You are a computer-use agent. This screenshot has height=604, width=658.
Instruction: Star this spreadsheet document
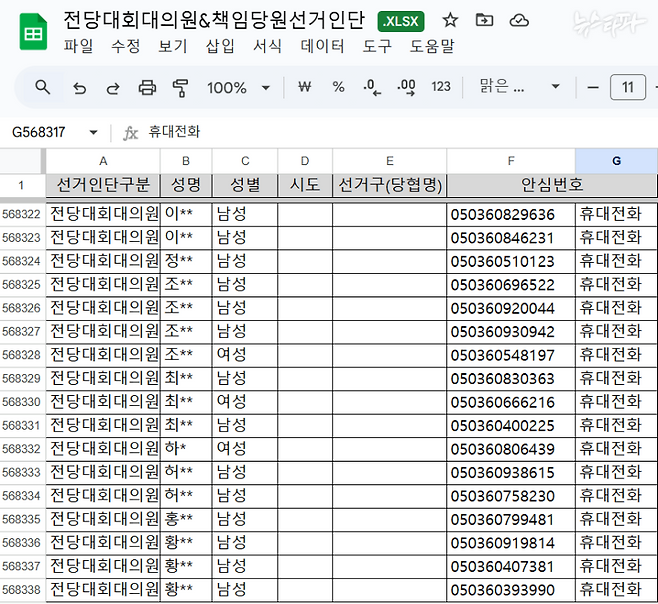coord(450,20)
